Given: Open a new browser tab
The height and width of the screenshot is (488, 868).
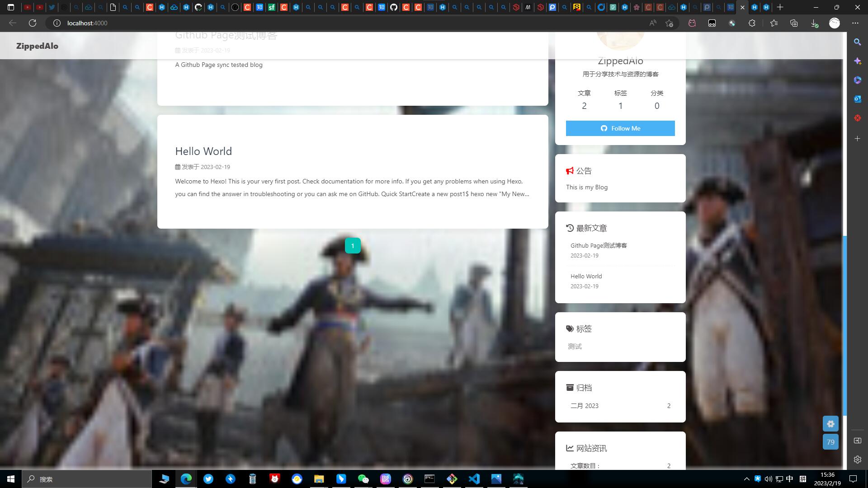Looking at the screenshot, I should [x=780, y=7].
